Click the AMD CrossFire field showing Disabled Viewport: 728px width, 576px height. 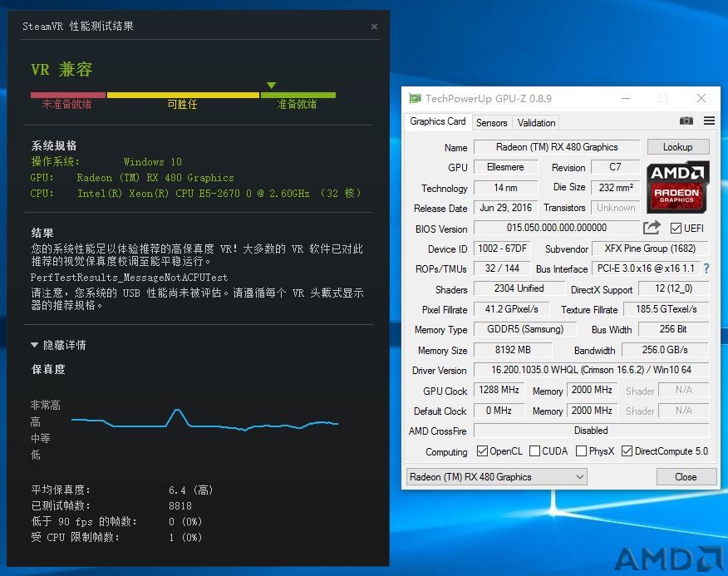pyautogui.click(x=591, y=431)
